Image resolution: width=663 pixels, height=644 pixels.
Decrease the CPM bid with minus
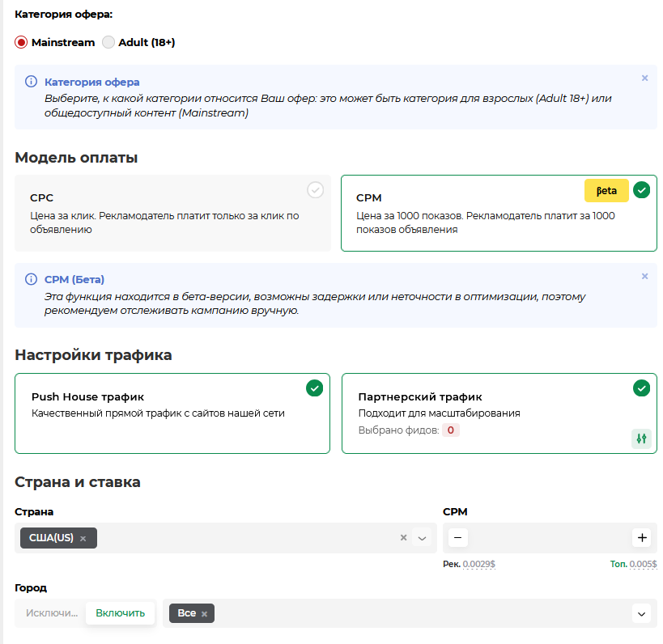point(457,537)
